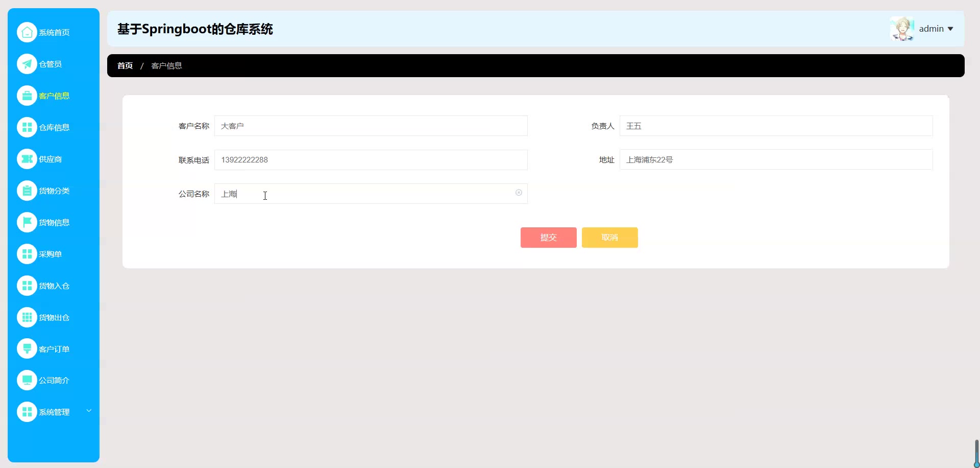Click 客户信息 breadcrumb text
The image size is (980, 468).
click(x=167, y=65)
